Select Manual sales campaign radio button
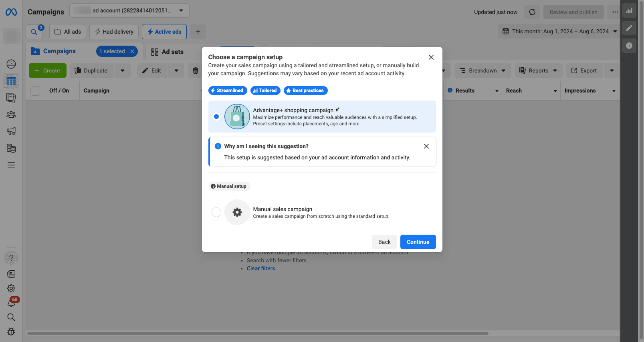The height and width of the screenshot is (342, 644). tap(216, 212)
